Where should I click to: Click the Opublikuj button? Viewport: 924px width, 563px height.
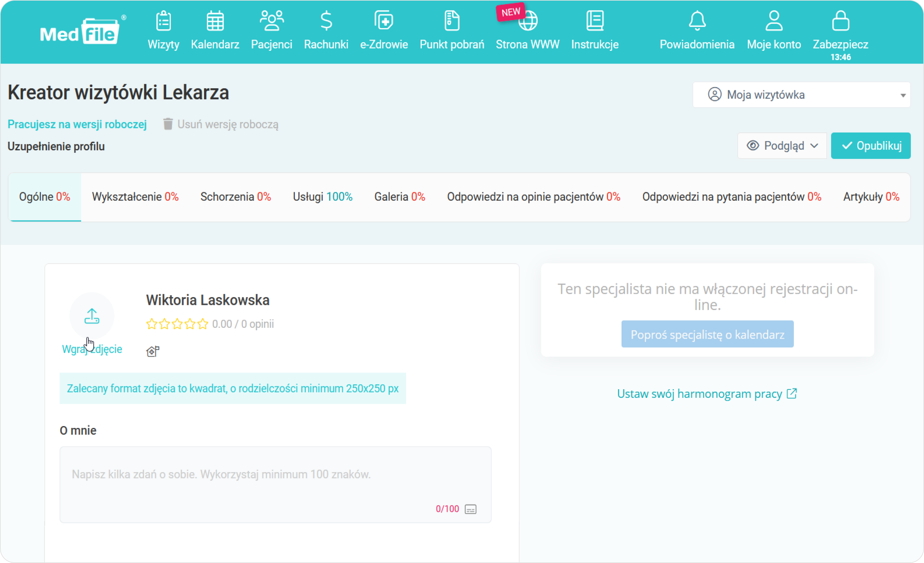click(871, 146)
